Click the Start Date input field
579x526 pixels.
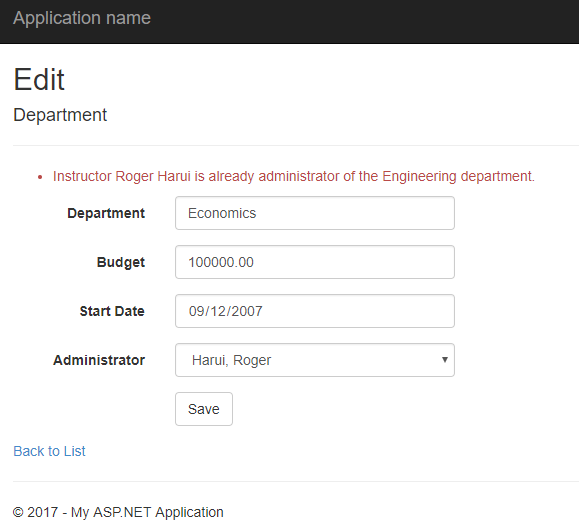click(315, 311)
